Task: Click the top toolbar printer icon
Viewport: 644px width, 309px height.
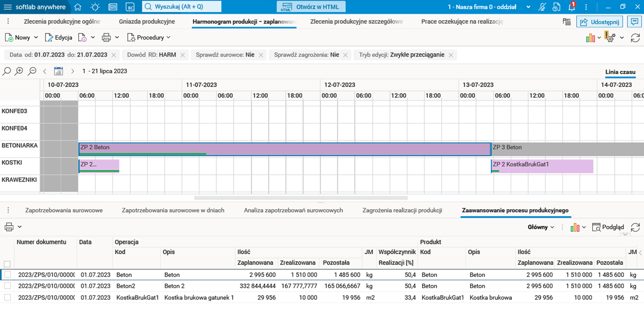Action: pyautogui.click(x=106, y=38)
